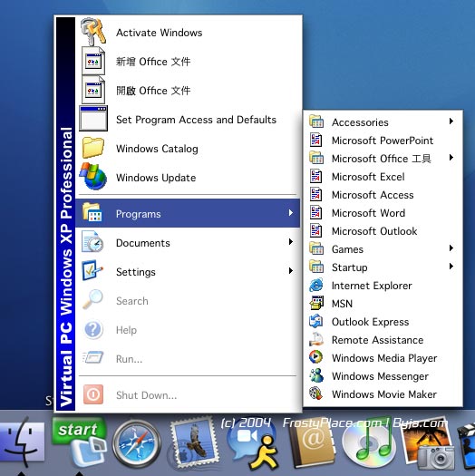Launch Microsoft Outlook from submenu
Image resolution: width=475 pixels, height=476 pixels.
(x=383, y=231)
